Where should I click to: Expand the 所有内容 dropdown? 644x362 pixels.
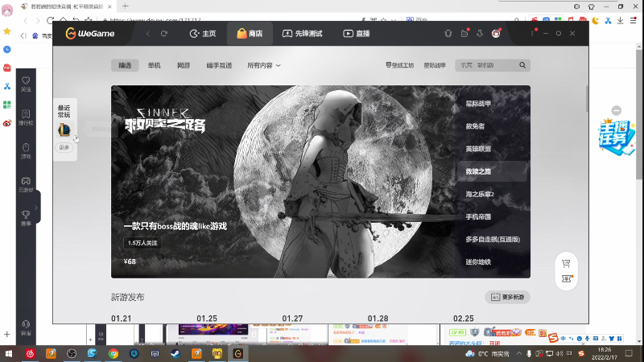(x=264, y=65)
